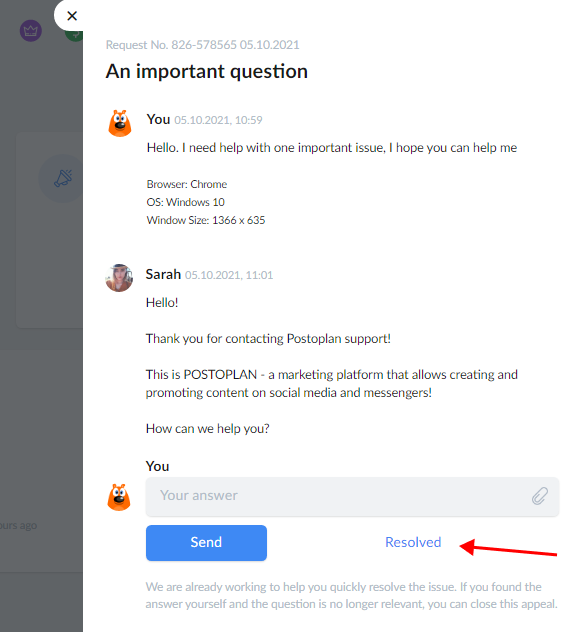Send the reply with the blue Send button
Image resolution: width=580 pixels, height=632 pixels.
(206, 543)
